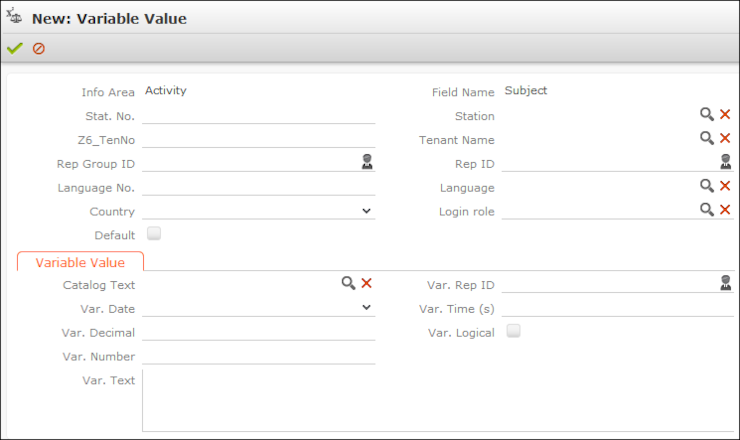
Task: Remove the Catalog Text entry with X
Action: click(x=367, y=284)
